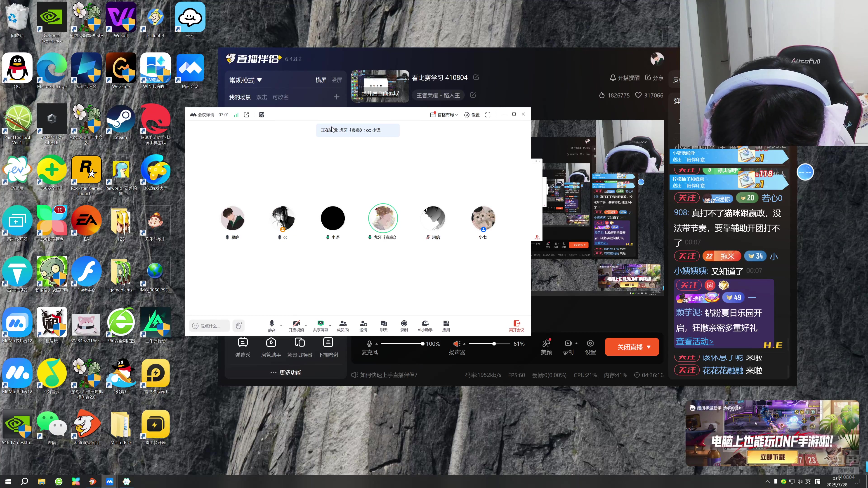Edit the 王者荣耀 - 路人王 category
The width and height of the screenshot is (868, 488).
[x=473, y=95]
